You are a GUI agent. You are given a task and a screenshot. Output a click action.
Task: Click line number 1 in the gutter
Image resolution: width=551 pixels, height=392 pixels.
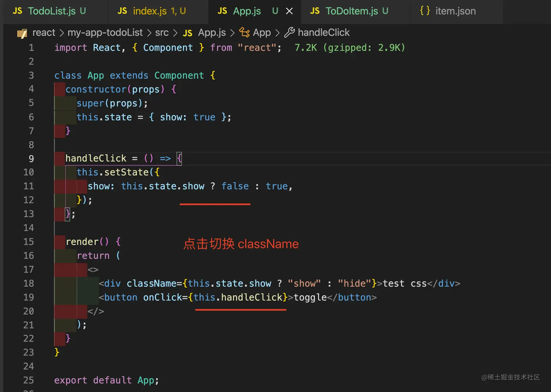(31, 48)
